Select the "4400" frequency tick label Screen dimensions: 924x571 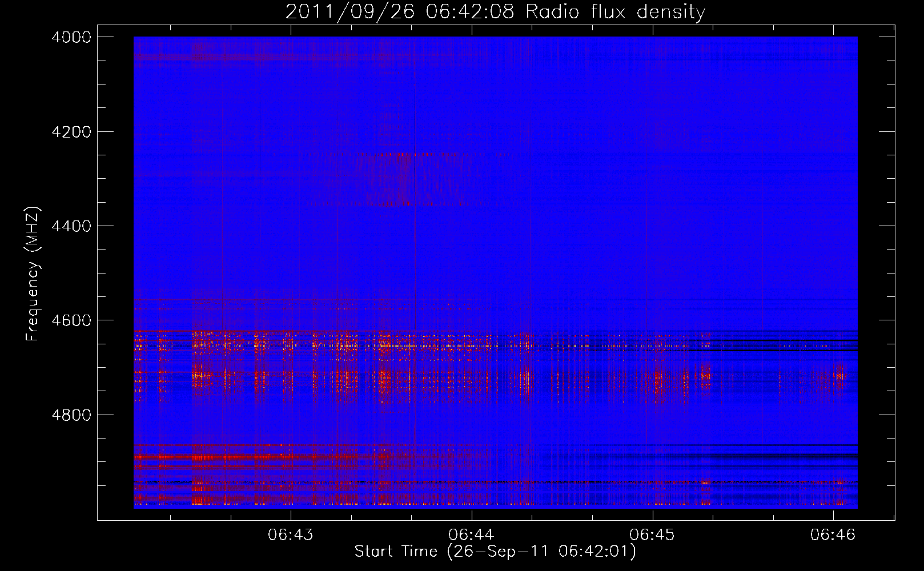(71, 226)
